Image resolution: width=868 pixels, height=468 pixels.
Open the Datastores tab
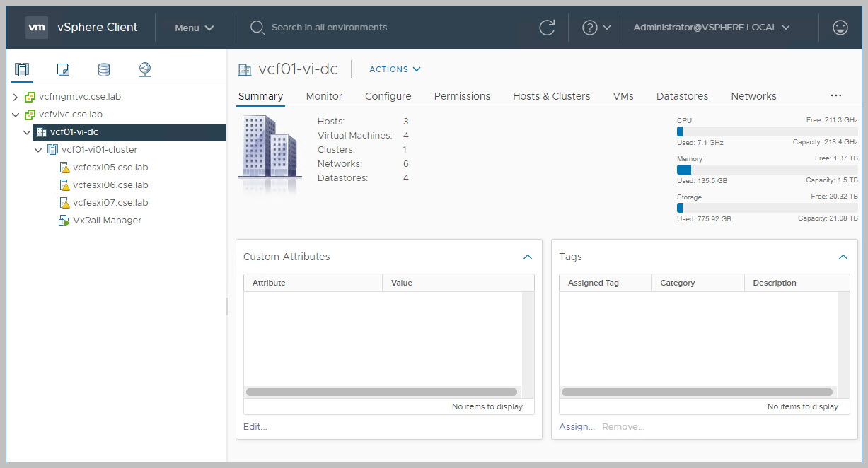point(682,96)
